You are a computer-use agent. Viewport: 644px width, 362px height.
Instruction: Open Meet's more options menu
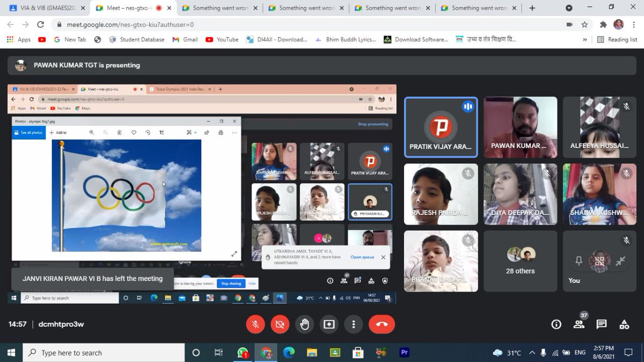353,324
